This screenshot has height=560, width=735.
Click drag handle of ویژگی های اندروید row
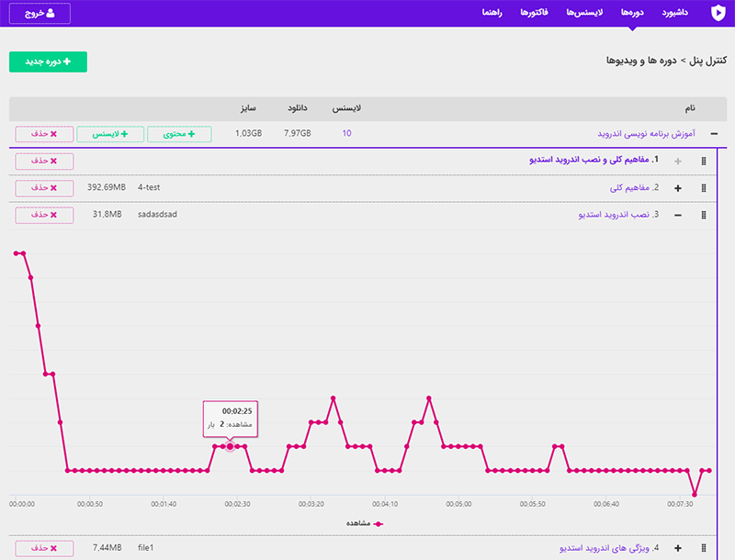point(704,548)
